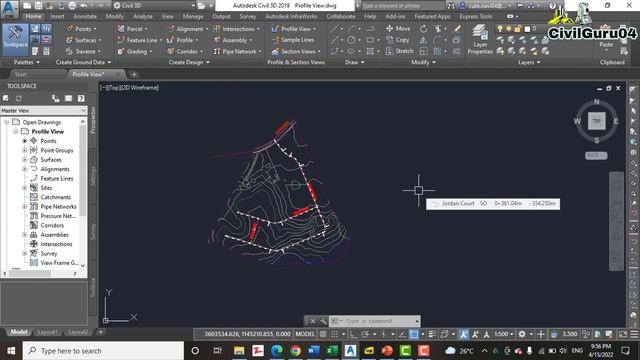Expand the Point Groups tree node

pyautogui.click(x=24, y=150)
